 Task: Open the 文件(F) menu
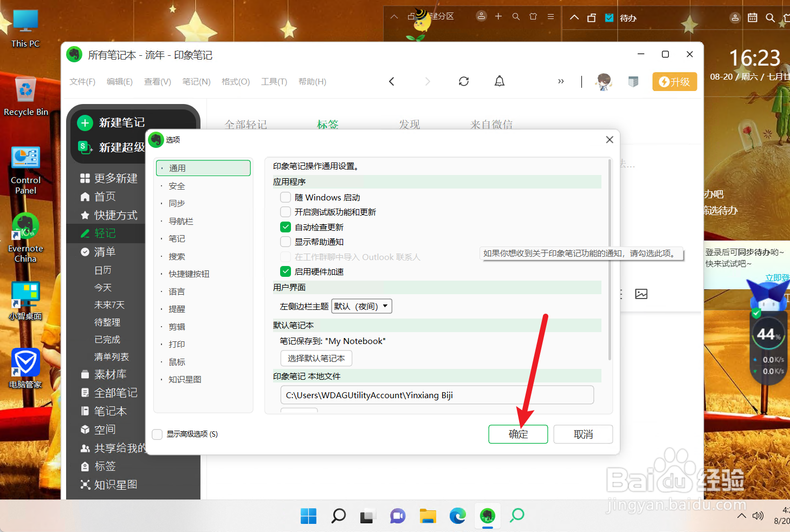point(82,82)
